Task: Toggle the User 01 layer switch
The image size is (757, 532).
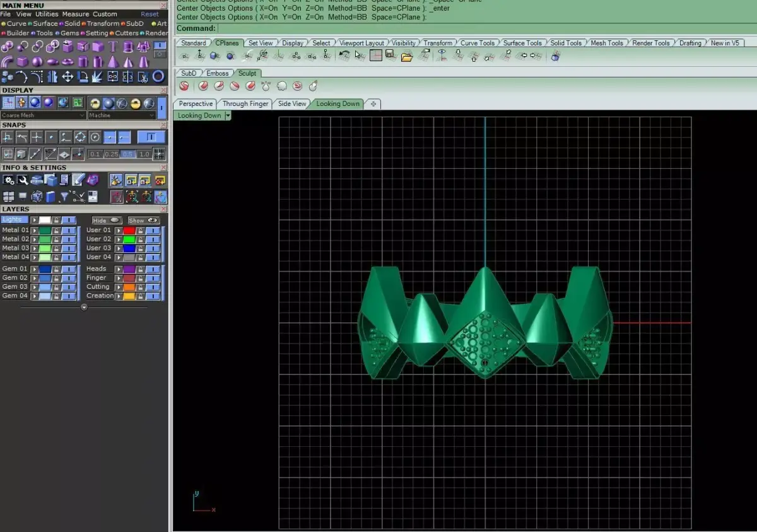Action: (x=153, y=231)
